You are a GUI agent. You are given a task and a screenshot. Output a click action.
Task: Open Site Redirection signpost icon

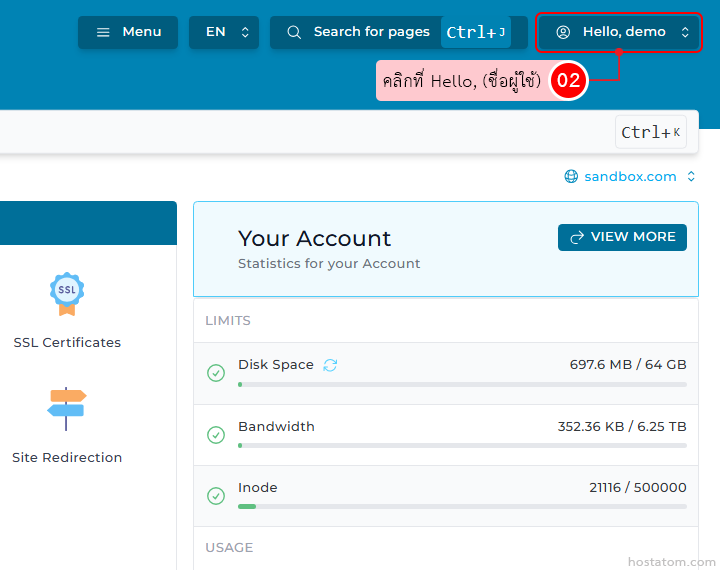(x=67, y=408)
